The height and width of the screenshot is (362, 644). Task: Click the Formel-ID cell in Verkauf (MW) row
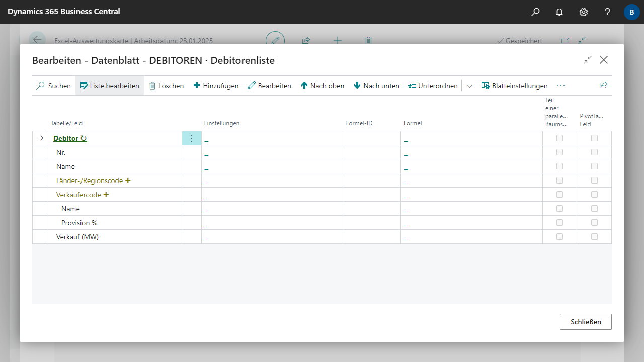pos(372,237)
